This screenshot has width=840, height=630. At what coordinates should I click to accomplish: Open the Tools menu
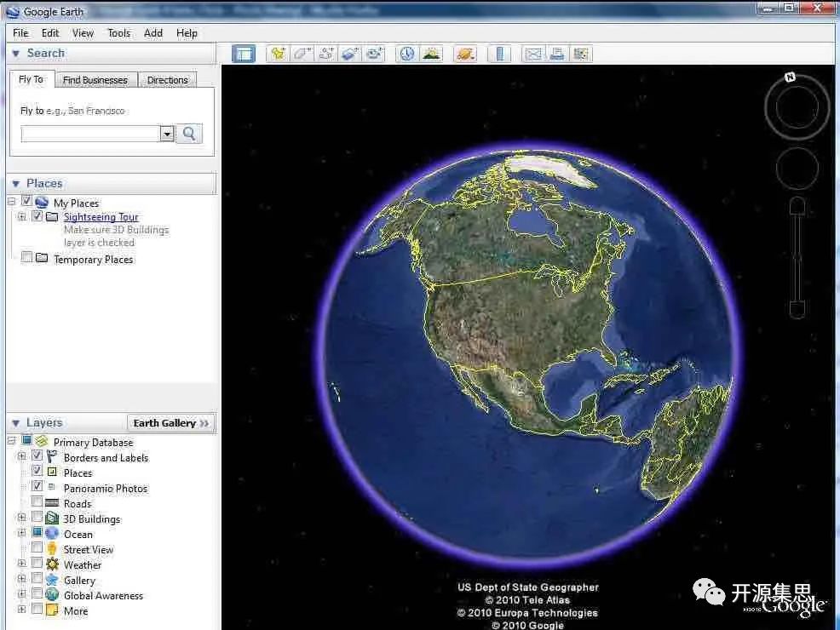(119, 33)
